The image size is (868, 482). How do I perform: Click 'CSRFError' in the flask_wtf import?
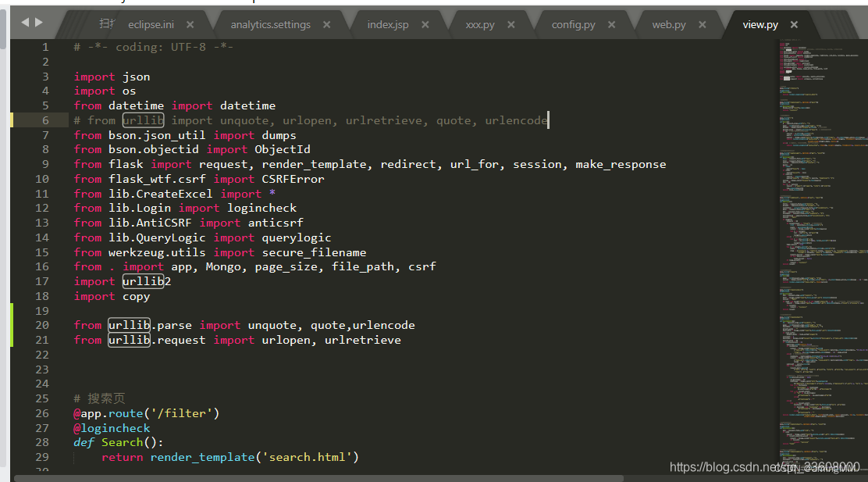[x=293, y=179]
